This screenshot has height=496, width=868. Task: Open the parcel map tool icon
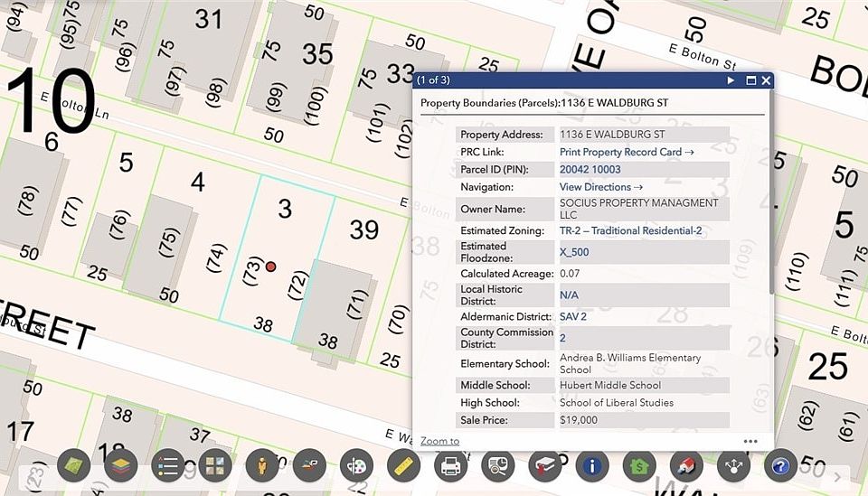[x=73, y=465]
